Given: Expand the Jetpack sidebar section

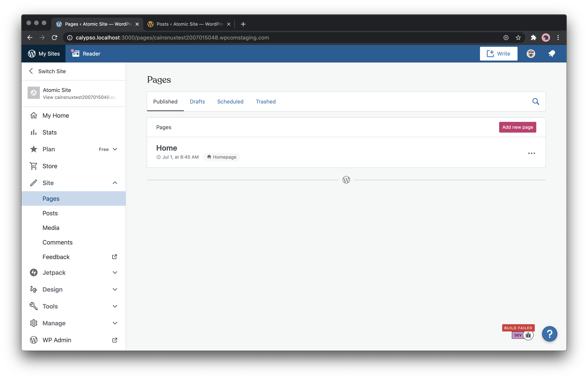Looking at the screenshot, I should tap(115, 273).
